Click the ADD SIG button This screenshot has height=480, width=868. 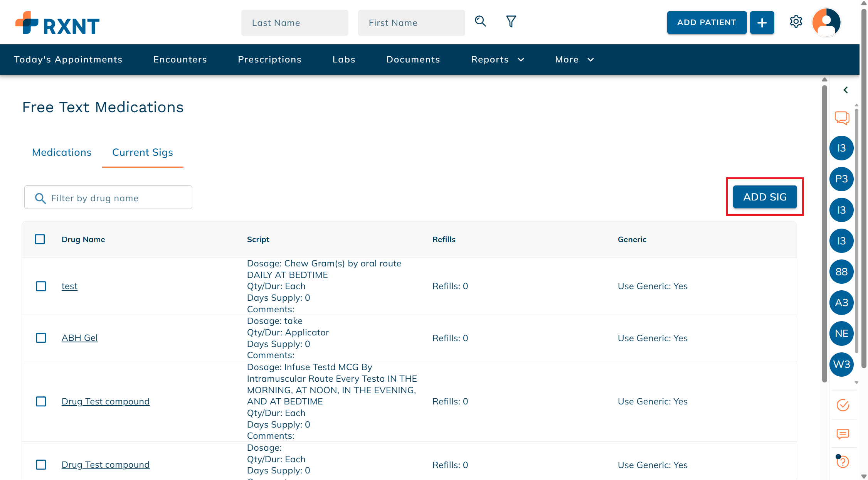click(764, 197)
